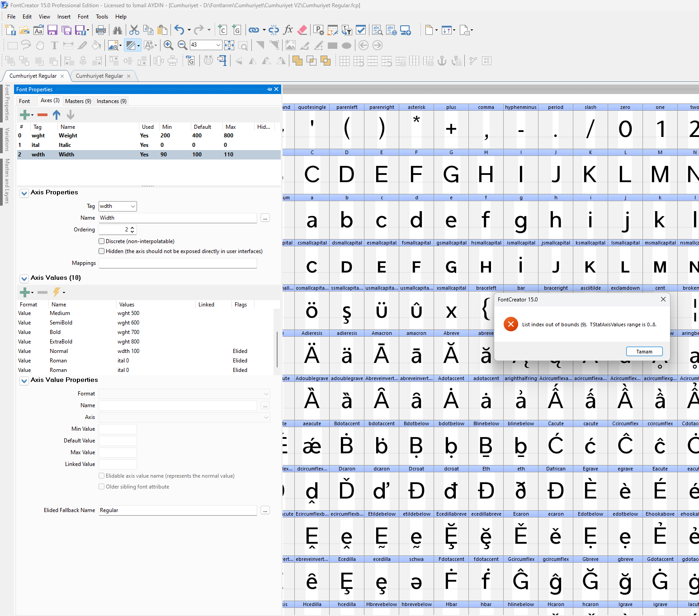Image resolution: width=699 pixels, height=616 pixels.
Task: Pin the Font Properties panel
Action: (269, 89)
